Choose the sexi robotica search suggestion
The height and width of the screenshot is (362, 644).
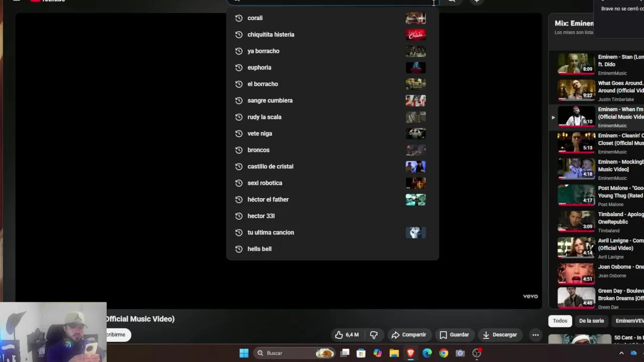point(332,183)
